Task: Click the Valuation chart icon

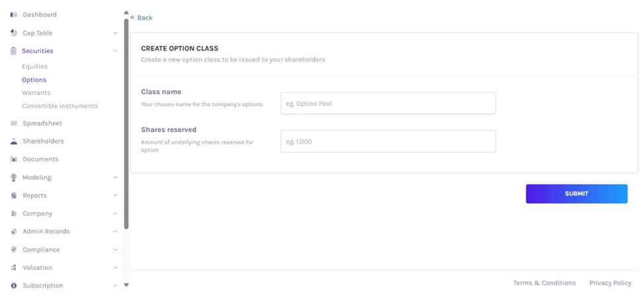Action: pyautogui.click(x=14, y=268)
